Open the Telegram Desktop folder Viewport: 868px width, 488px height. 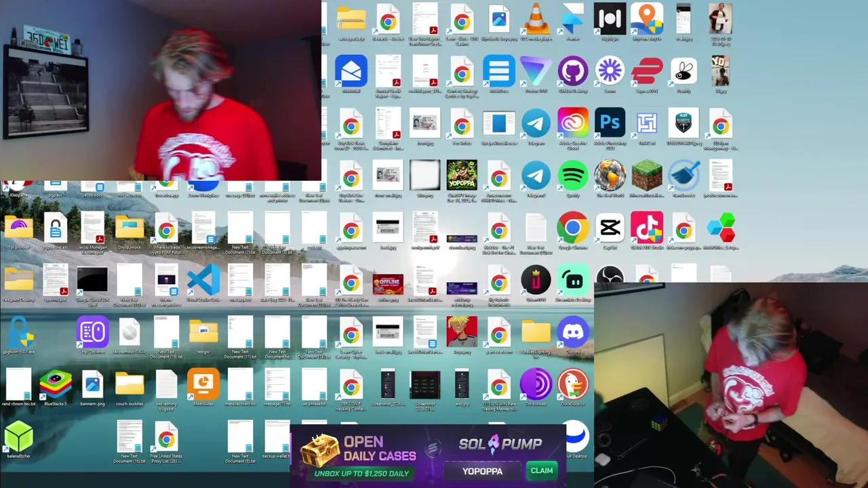(18, 280)
